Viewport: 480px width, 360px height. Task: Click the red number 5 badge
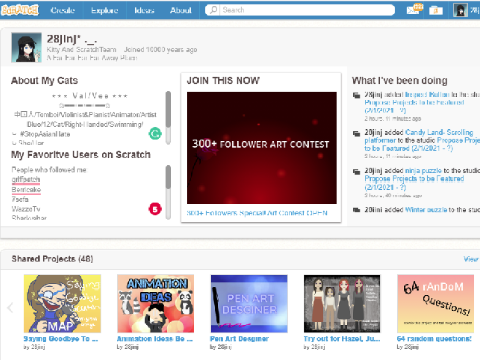click(x=155, y=209)
